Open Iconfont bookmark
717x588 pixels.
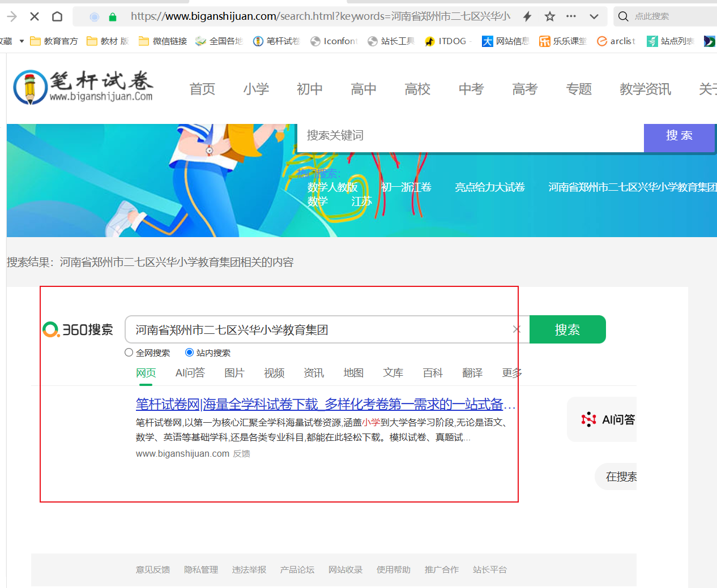(334, 41)
